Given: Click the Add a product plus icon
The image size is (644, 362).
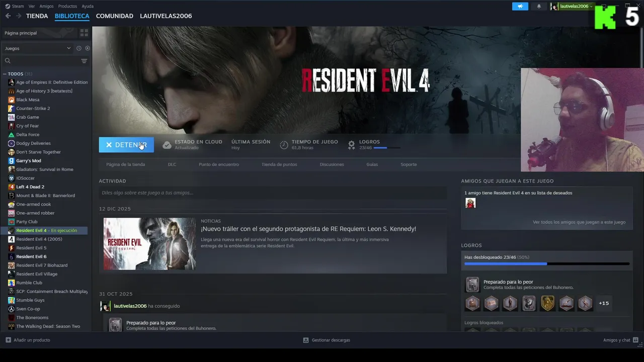Looking at the screenshot, I should tap(8, 340).
